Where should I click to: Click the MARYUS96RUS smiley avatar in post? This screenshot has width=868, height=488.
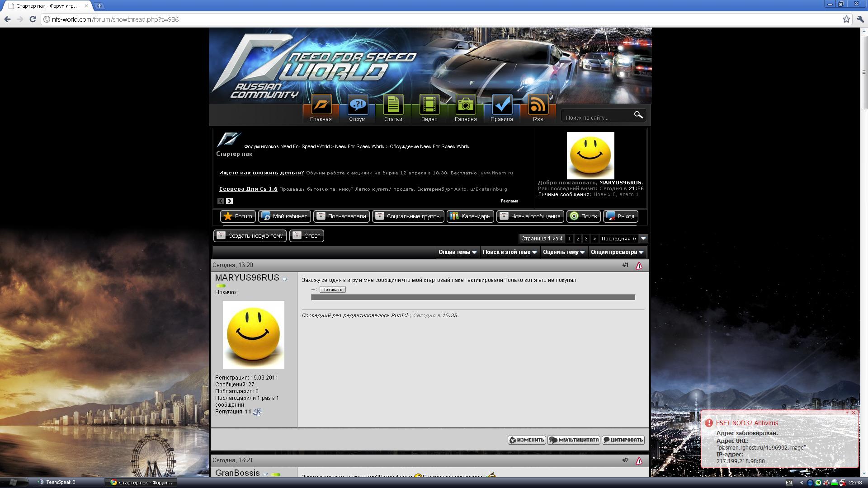click(x=253, y=335)
